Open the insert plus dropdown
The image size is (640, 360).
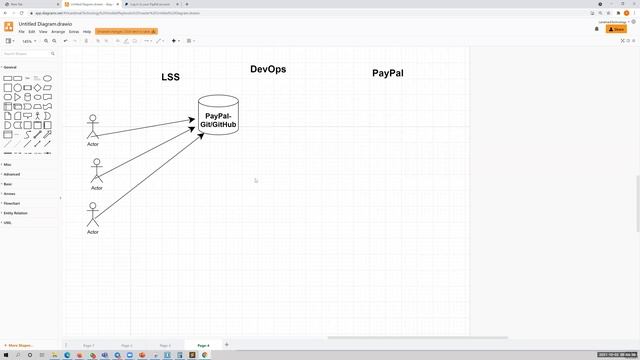pyautogui.click(x=176, y=41)
